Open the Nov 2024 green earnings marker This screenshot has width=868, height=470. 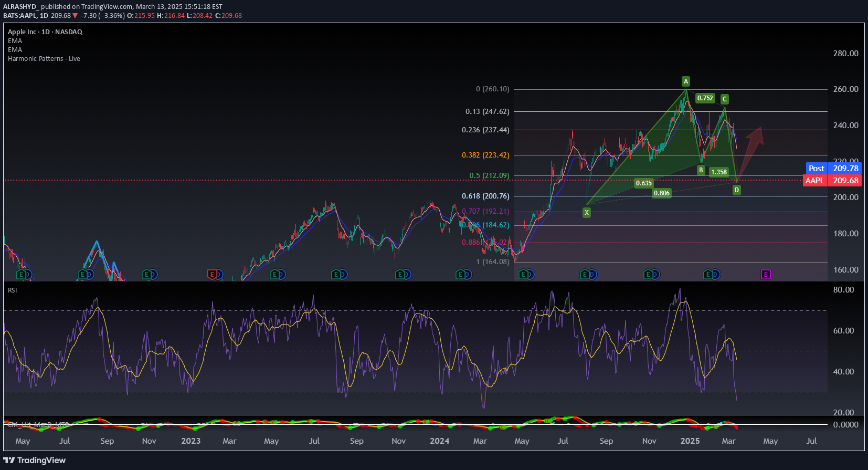click(649, 274)
